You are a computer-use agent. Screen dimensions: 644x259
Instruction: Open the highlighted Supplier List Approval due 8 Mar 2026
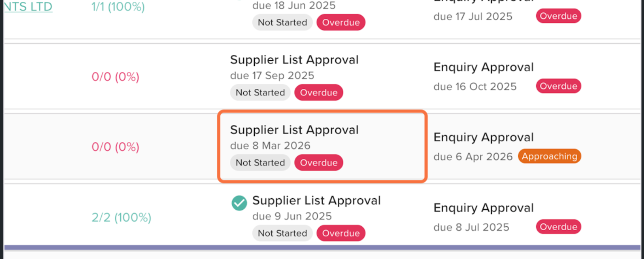294,130
